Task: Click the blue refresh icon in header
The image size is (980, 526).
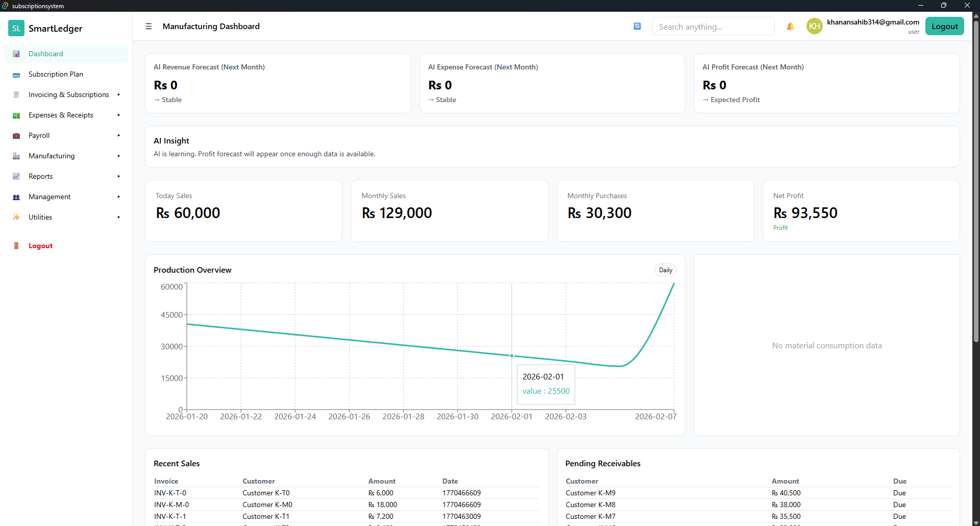Action: click(637, 26)
